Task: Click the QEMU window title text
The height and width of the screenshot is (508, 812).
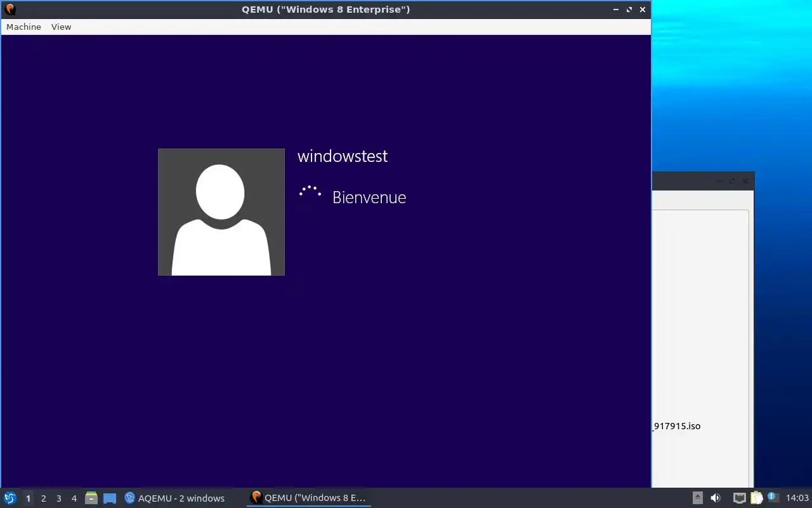Action: pos(325,10)
